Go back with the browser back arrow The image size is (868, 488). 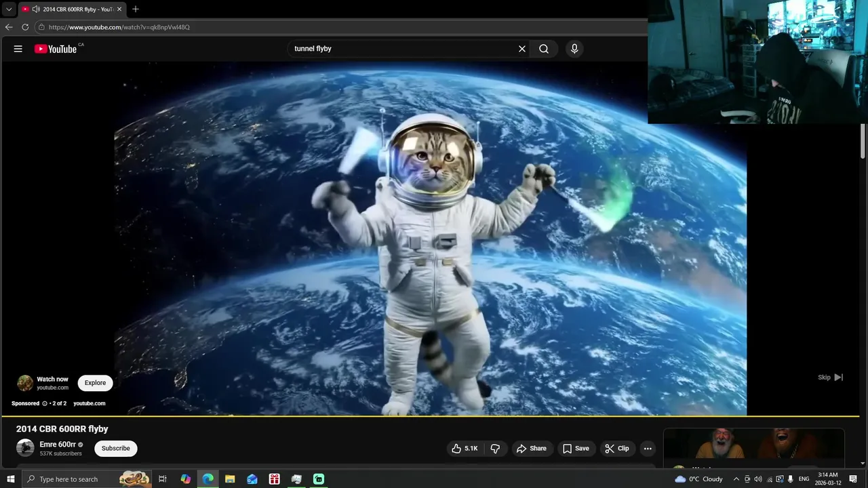coord(9,27)
